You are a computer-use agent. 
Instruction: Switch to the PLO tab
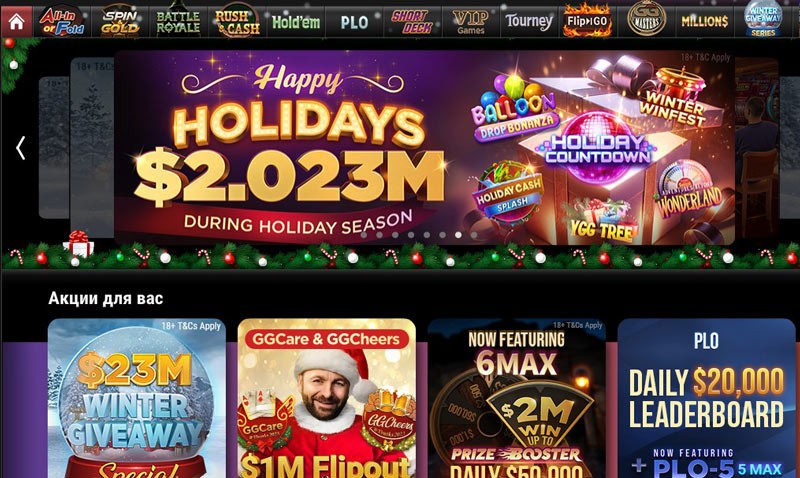(354, 22)
